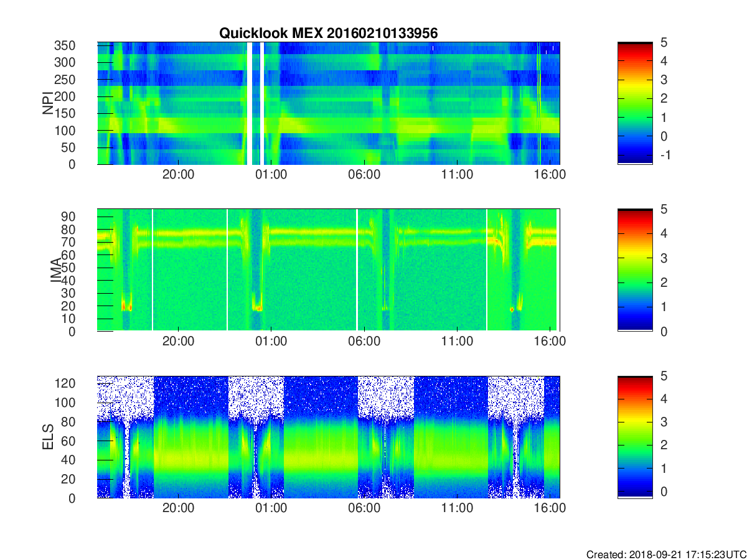747x560 pixels.
Task: Select the 06:00 time label below ELS plot
Action: (x=364, y=510)
